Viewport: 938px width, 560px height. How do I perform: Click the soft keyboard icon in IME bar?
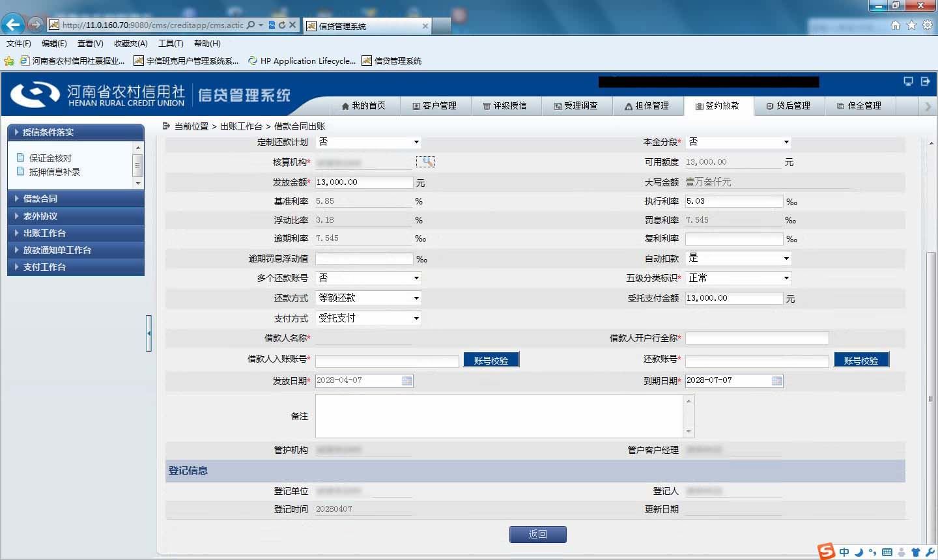coord(887,552)
